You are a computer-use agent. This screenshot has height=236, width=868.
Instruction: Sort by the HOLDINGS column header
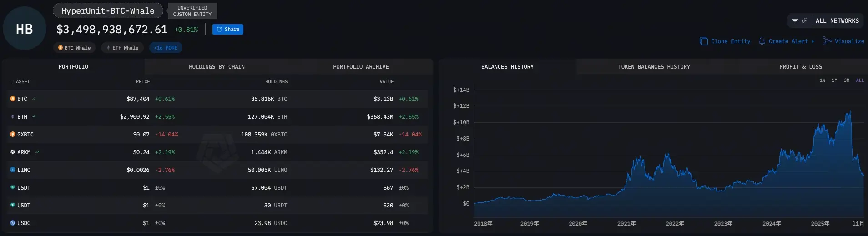[x=277, y=81]
